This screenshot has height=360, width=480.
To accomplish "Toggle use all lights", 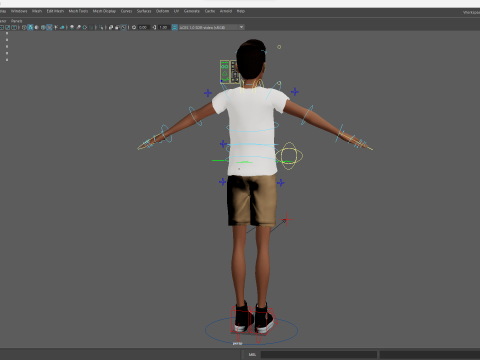I will pyautogui.click(x=56, y=27).
